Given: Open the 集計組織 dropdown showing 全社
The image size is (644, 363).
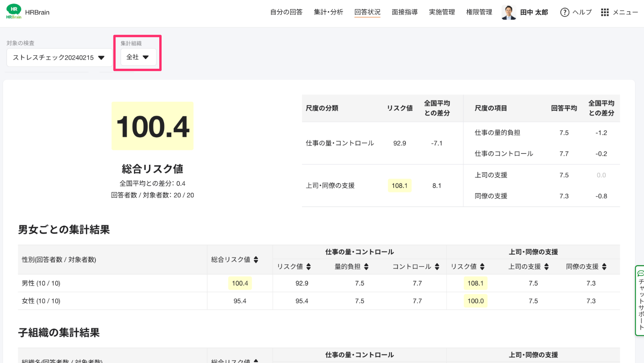Looking at the screenshot, I should pyautogui.click(x=138, y=57).
